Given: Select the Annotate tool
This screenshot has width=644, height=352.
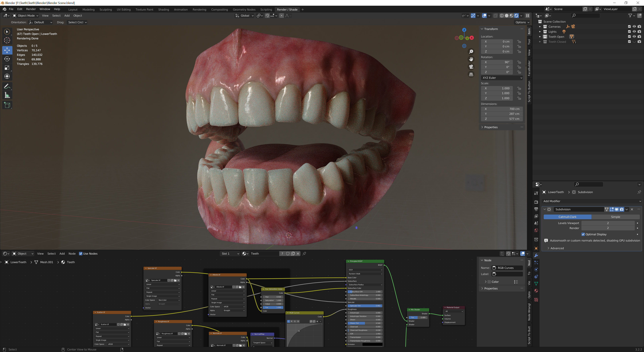Looking at the screenshot, I should pyautogui.click(x=7, y=86).
